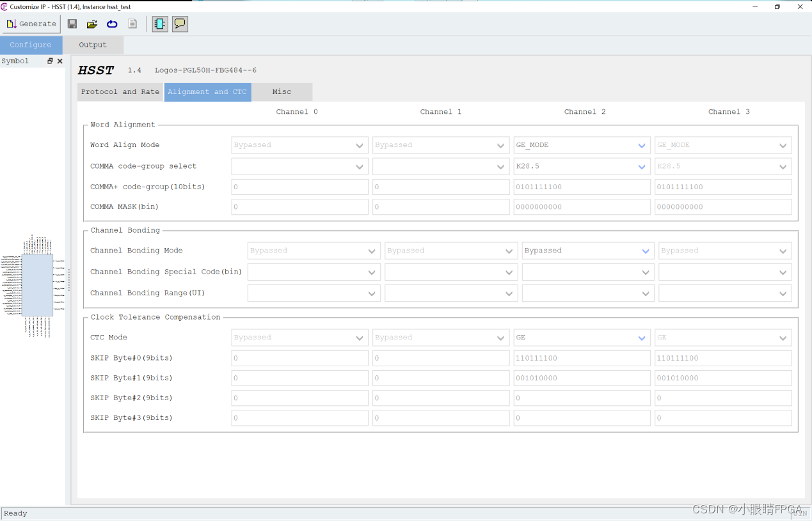
Task: Open Channel 1 CTC Mode dropdown
Action: [x=441, y=338]
